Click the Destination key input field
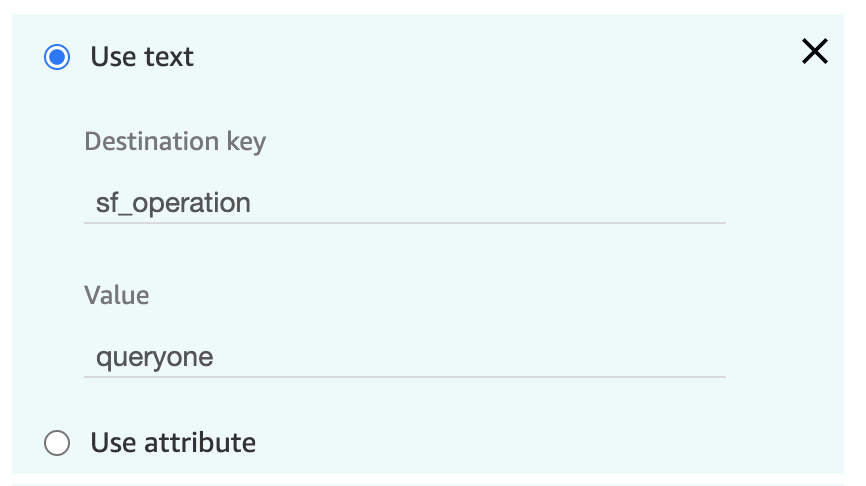 (x=405, y=203)
